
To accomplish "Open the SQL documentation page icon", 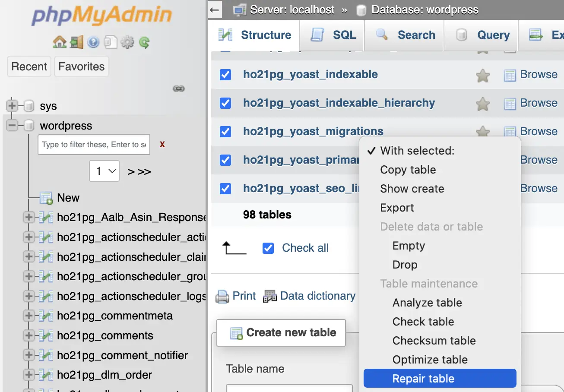I will coord(111,42).
